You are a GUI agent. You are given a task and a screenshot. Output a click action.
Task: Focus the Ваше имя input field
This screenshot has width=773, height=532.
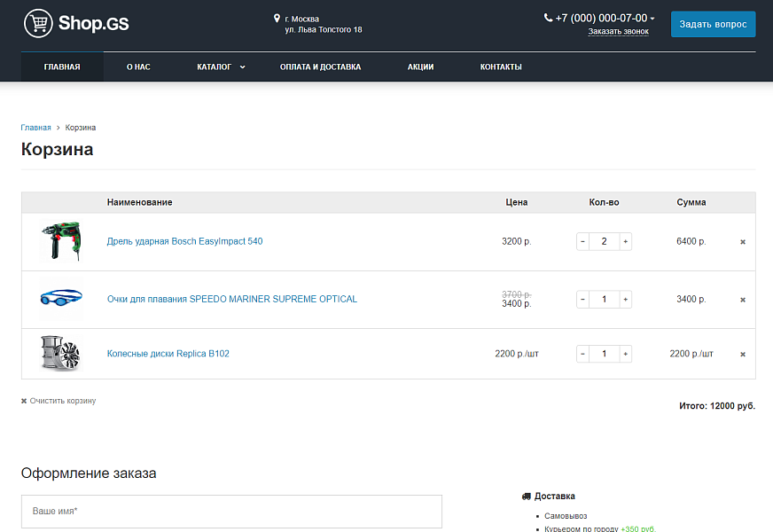(231, 512)
